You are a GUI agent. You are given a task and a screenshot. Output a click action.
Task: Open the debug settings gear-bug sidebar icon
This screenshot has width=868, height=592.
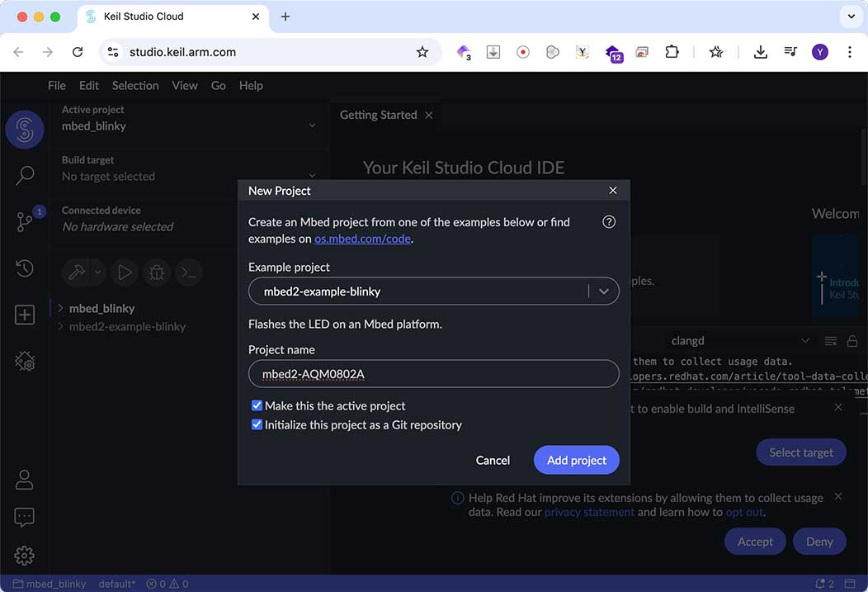(x=25, y=361)
